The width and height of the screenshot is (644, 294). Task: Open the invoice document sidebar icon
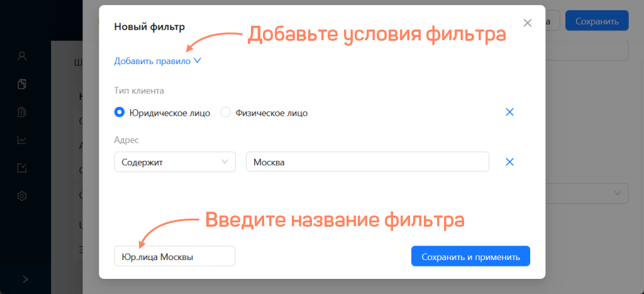(22, 112)
